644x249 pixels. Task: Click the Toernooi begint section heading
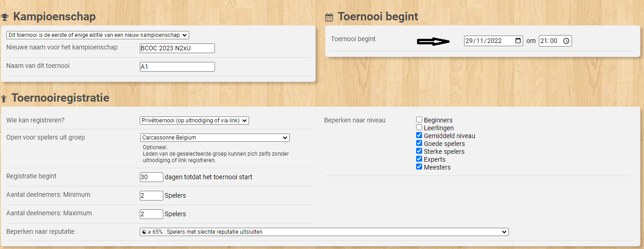point(378,17)
